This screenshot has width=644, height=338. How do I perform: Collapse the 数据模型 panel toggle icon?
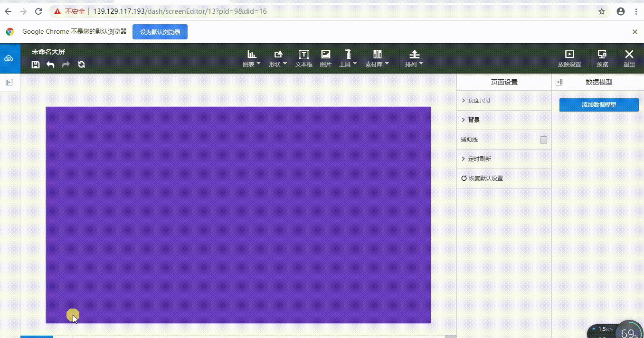coord(559,82)
